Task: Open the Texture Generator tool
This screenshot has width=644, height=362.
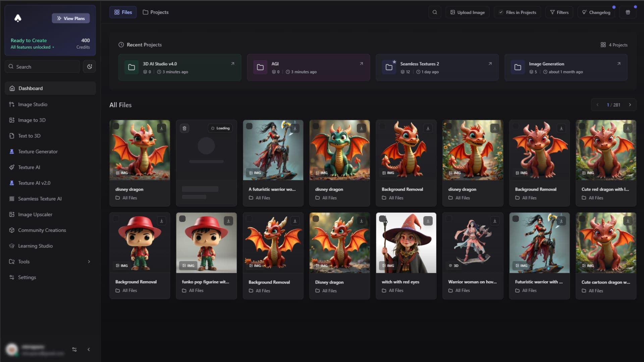Action: coord(38,151)
